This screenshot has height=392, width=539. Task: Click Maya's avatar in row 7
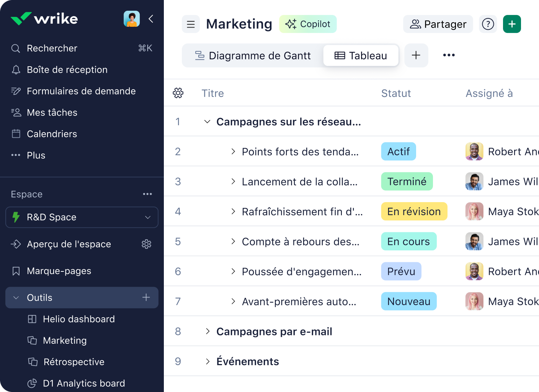pyautogui.click(x=474, y=301)
